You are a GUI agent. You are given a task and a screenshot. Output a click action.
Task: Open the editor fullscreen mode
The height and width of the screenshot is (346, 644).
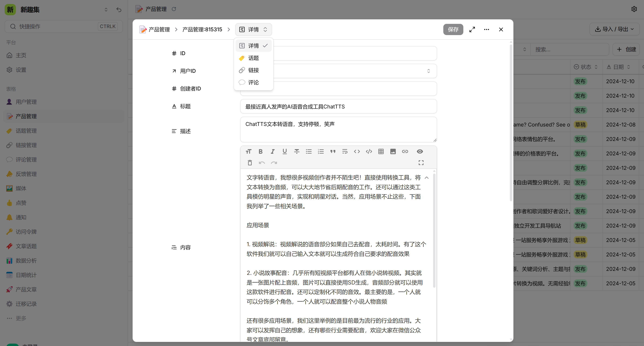[x=421, y=163]
